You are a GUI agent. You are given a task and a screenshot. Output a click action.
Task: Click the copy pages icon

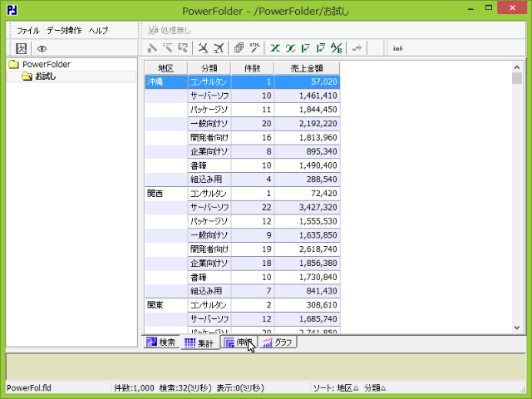239,48
